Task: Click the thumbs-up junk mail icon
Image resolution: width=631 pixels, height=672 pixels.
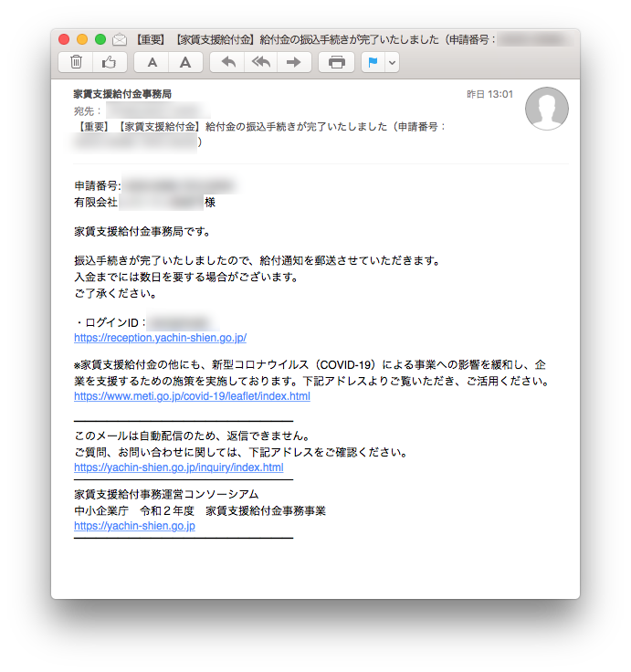Action: point(109,62)
